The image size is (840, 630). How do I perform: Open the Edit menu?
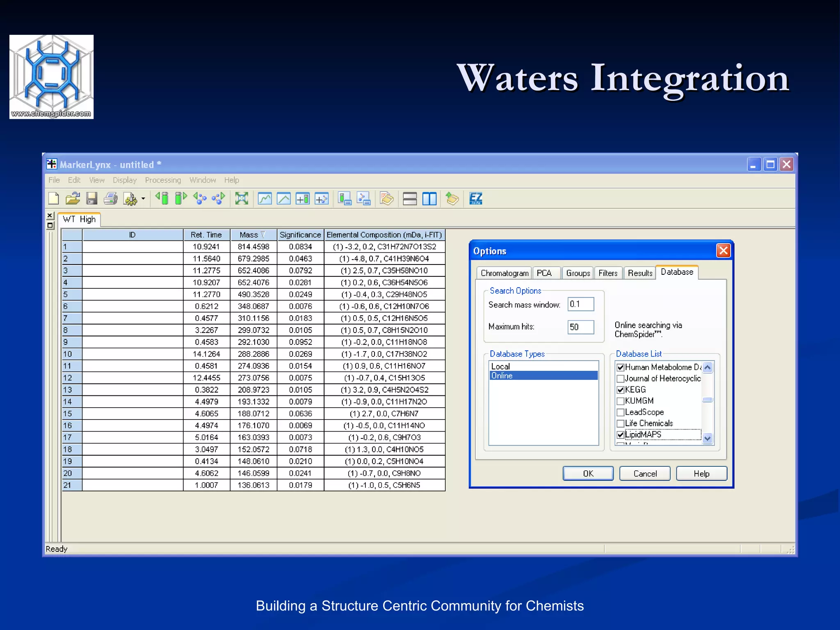click(74, 180)
